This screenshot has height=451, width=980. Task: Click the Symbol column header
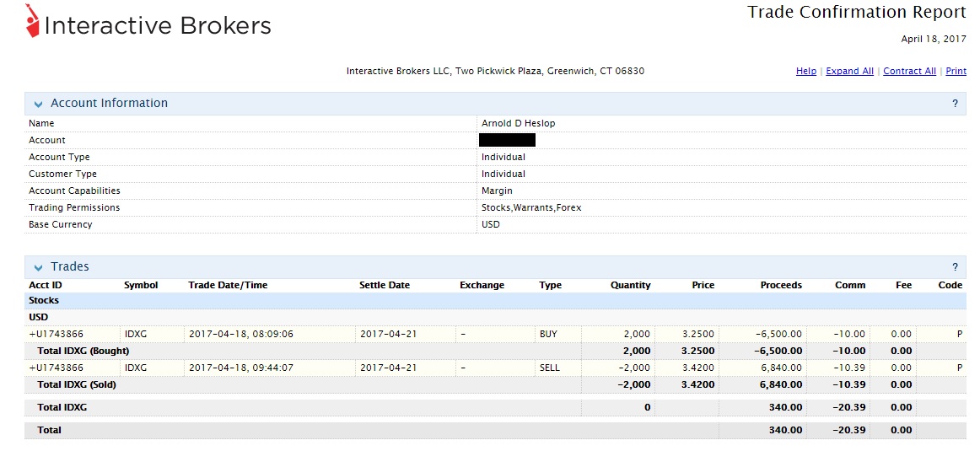pyautogui.click(x=141, y=285)
